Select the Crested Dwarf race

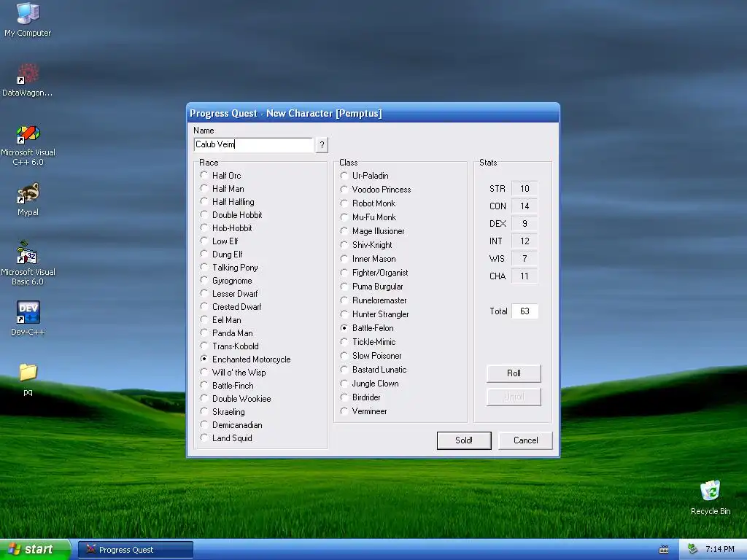(x=231, y=307)
